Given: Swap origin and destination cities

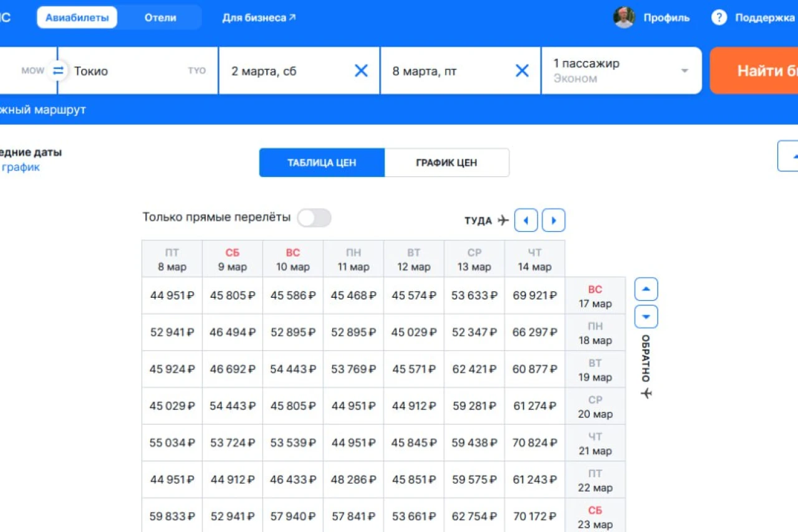Looking at the screenshot, I should 58,70.
